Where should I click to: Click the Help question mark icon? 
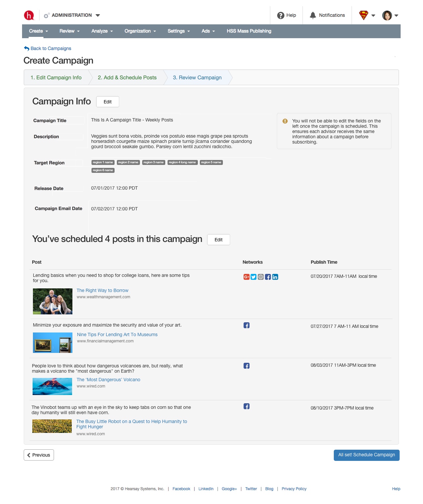click(281, 15)
